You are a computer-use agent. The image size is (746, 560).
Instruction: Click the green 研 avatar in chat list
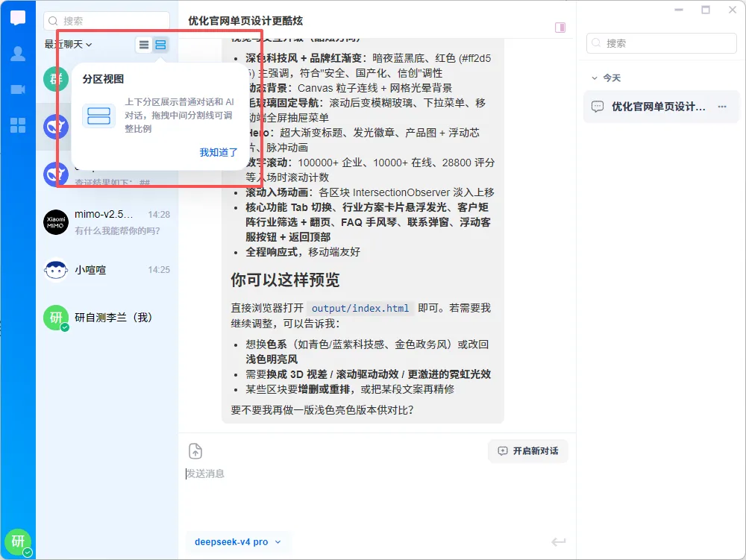[x=56, y=318]
